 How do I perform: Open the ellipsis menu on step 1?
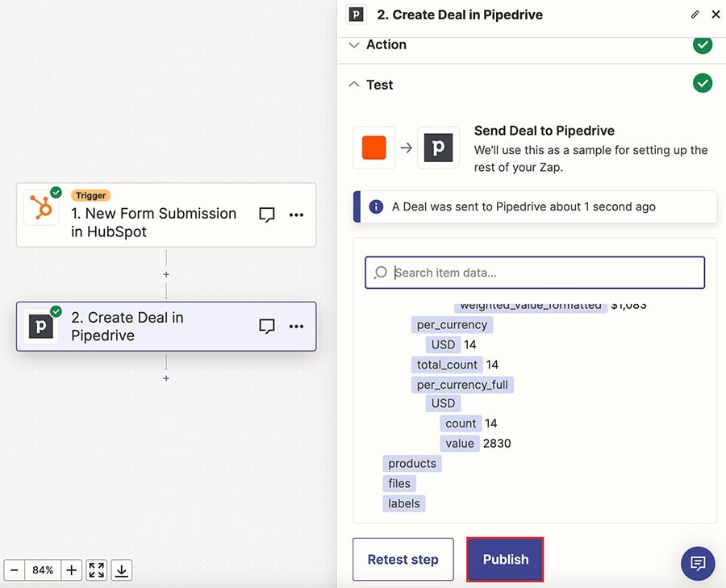click(296, 214)
